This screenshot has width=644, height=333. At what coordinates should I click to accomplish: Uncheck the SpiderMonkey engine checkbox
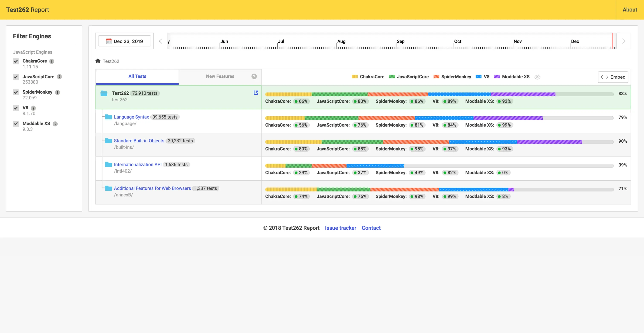(16, 92)
